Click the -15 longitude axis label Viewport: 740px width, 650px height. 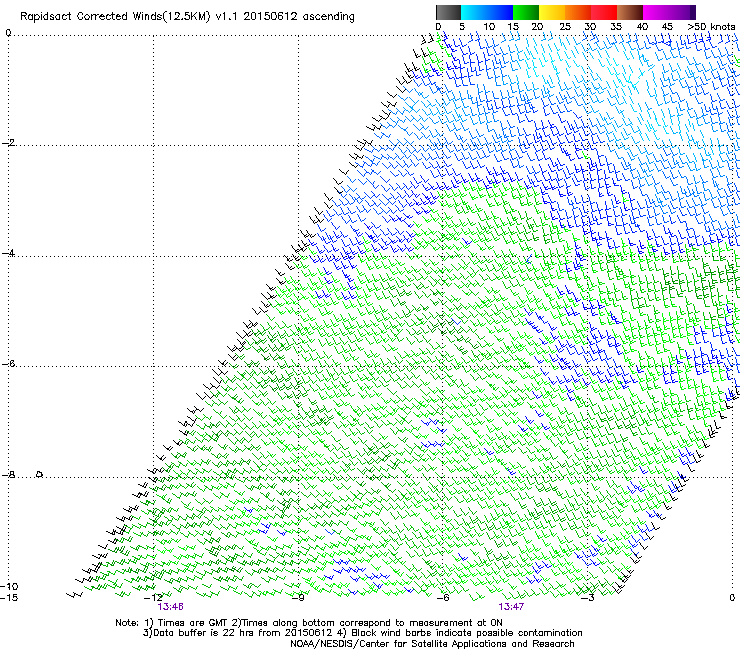(x=9, y=598)
